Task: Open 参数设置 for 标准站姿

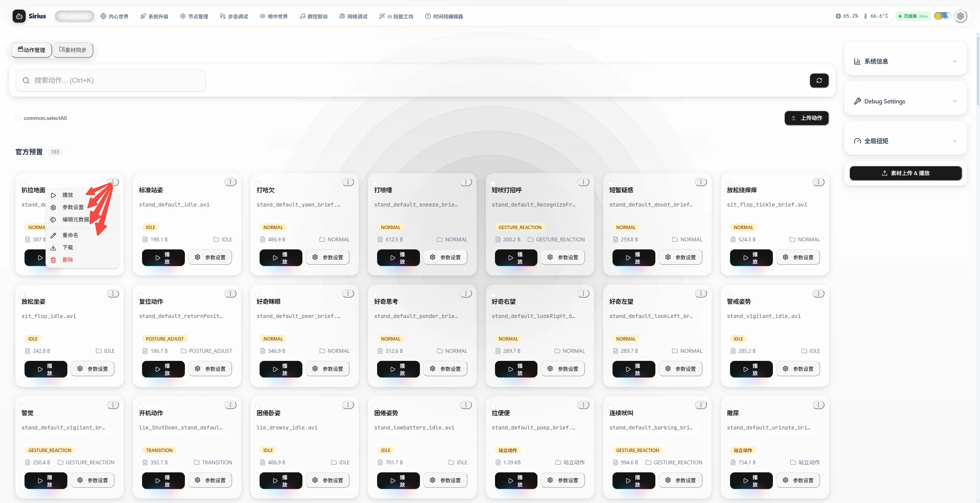Action: pyautogui.click(x=210, y=257)
